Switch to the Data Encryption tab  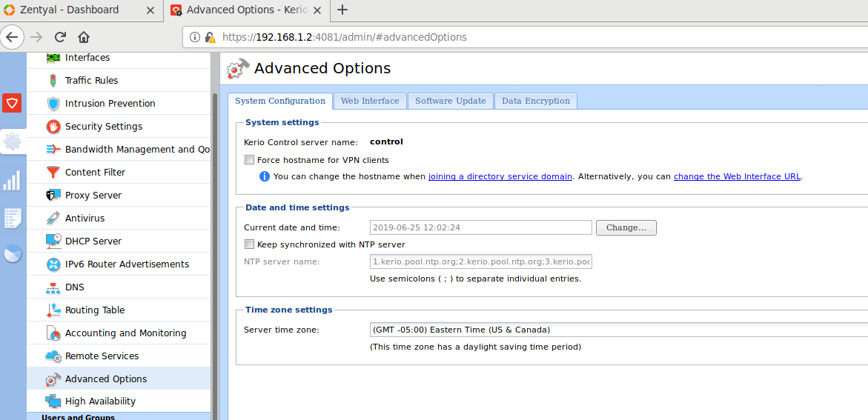click(535, 101)
